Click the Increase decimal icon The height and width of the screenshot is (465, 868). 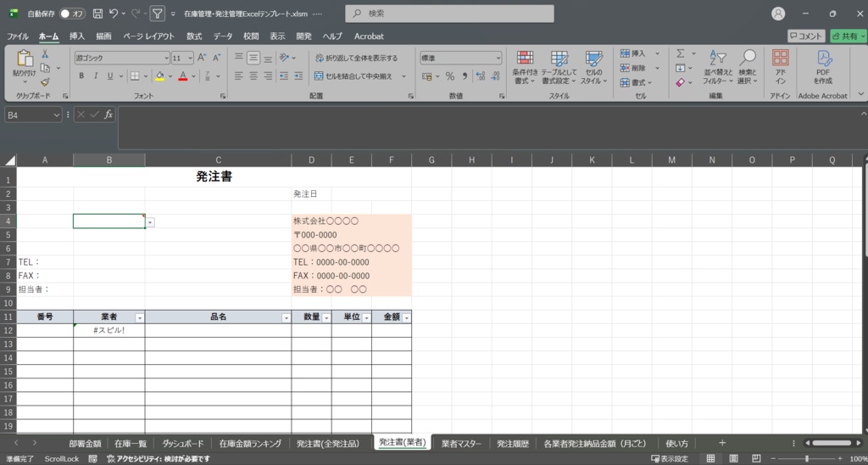(480, 76)
